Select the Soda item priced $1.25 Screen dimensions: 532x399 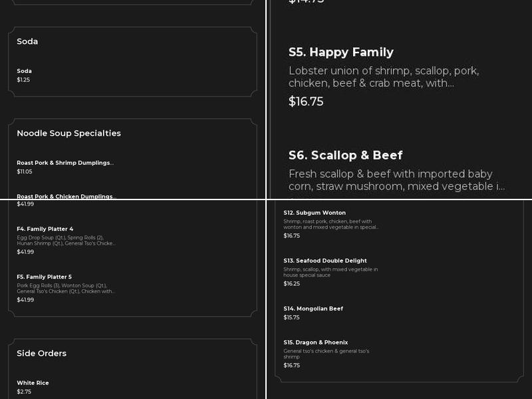pos(25,71)
